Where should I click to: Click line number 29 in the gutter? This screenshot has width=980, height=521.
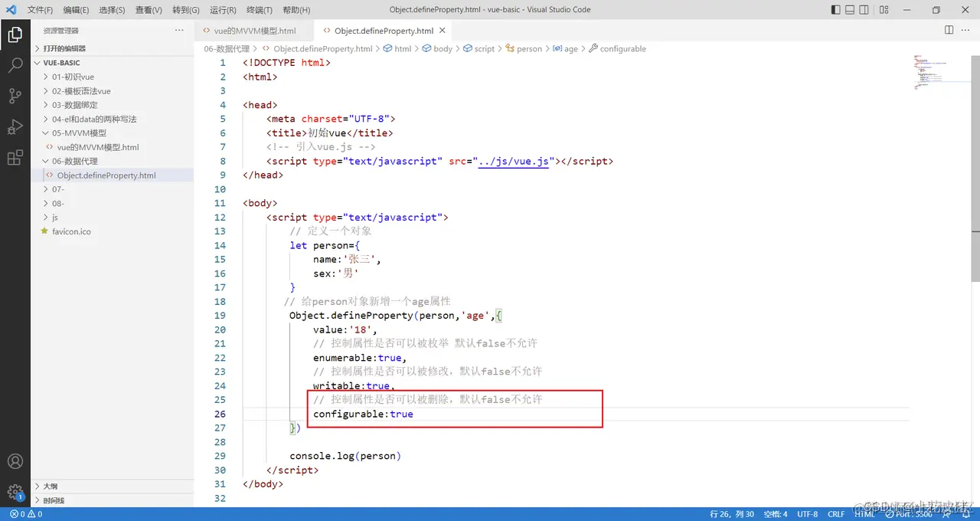point(220,456)
